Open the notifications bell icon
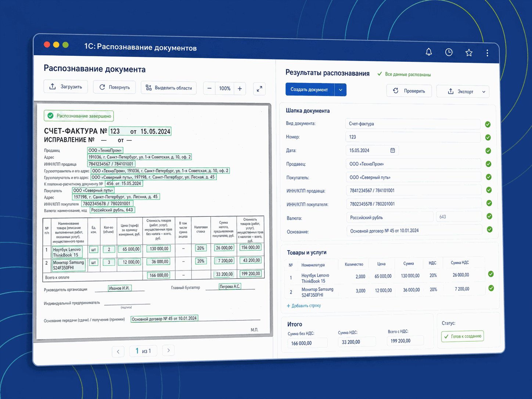Image resolution: width=532 pixels, height=399 pixels. click(428, 52)
